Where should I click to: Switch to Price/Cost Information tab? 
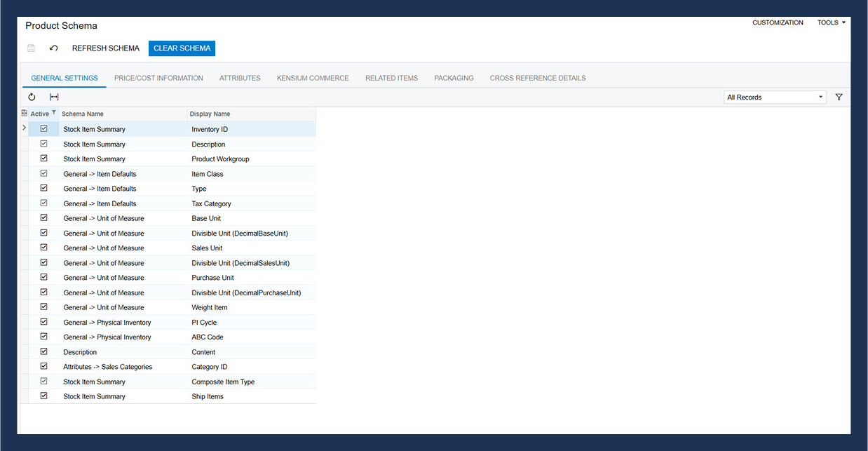click(158, 78)
